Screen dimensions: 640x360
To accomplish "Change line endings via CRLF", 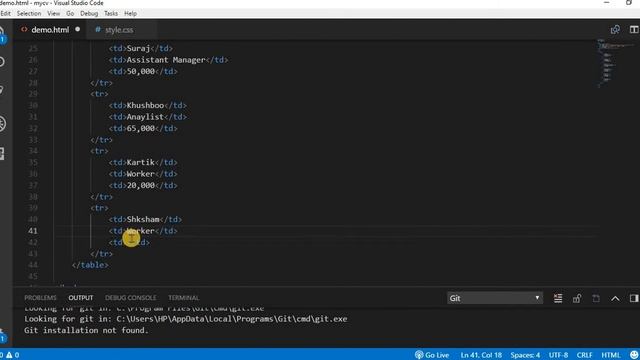I will click(584, 355).
